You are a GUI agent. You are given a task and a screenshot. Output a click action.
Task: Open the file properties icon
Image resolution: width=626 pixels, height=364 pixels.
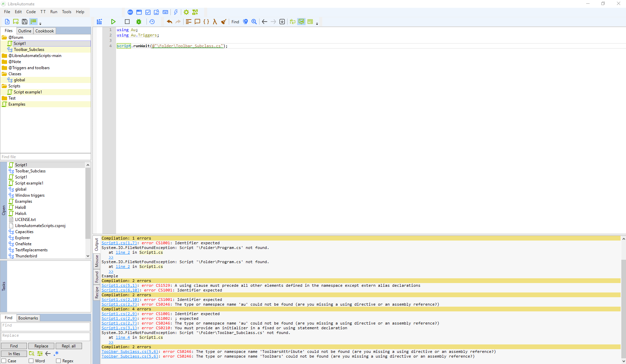[x=16, y=22]
